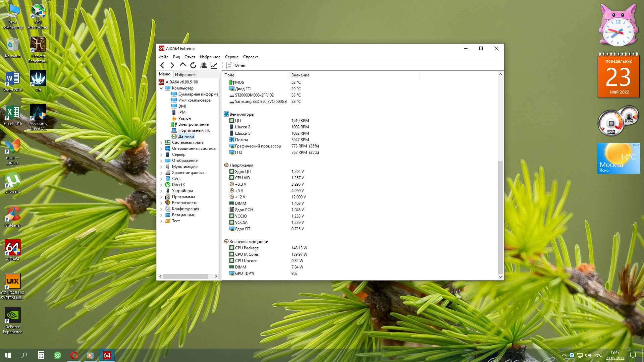Open Windows Start menu button

(8, 355)
